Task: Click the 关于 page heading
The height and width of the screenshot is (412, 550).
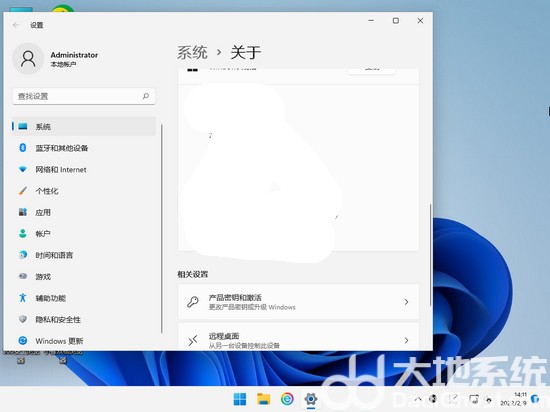Action: tap(246, 53)
